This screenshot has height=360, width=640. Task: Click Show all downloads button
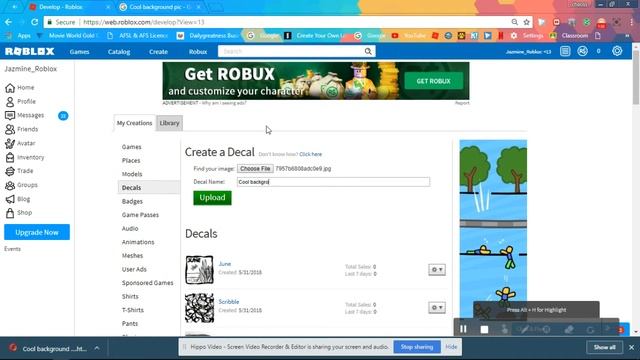pos(604,347)
